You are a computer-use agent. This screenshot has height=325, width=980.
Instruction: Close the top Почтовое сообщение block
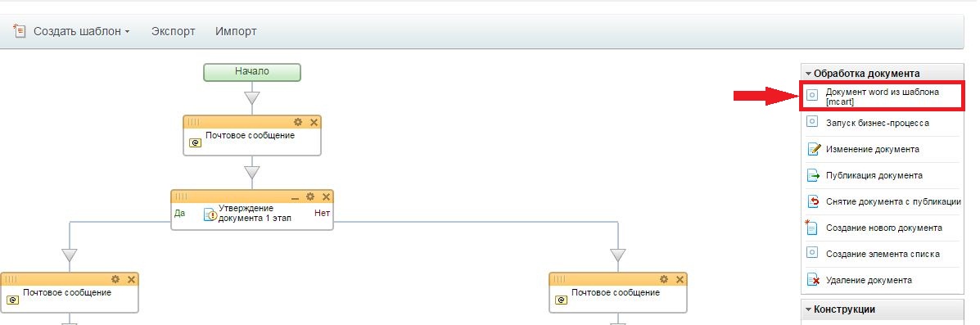click(314, 122)
